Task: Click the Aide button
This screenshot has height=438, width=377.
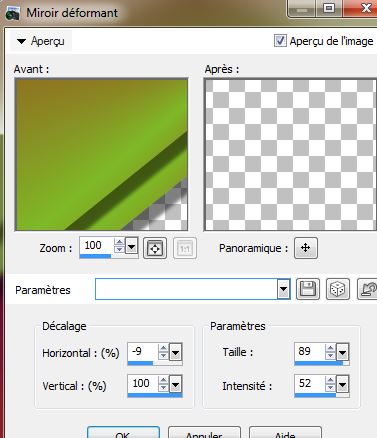Action: pos(285,432)
